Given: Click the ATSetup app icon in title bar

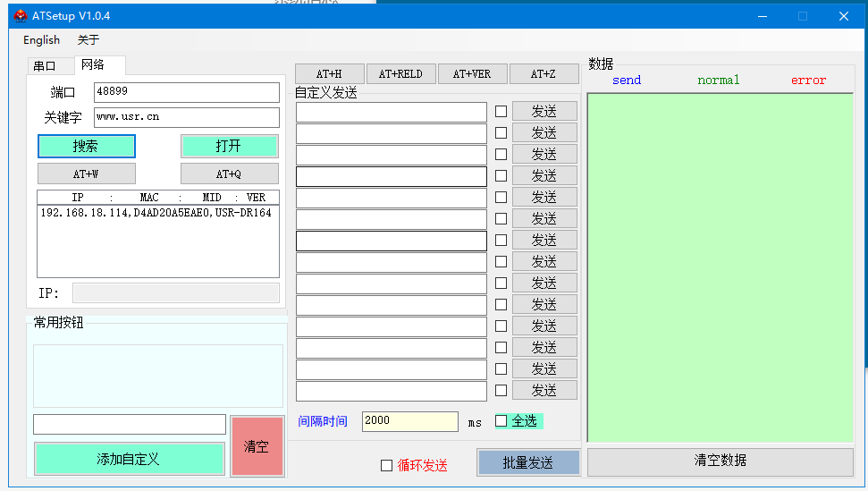Looking at the screenshot, I should pyautogui.click(x=20, y=16).
